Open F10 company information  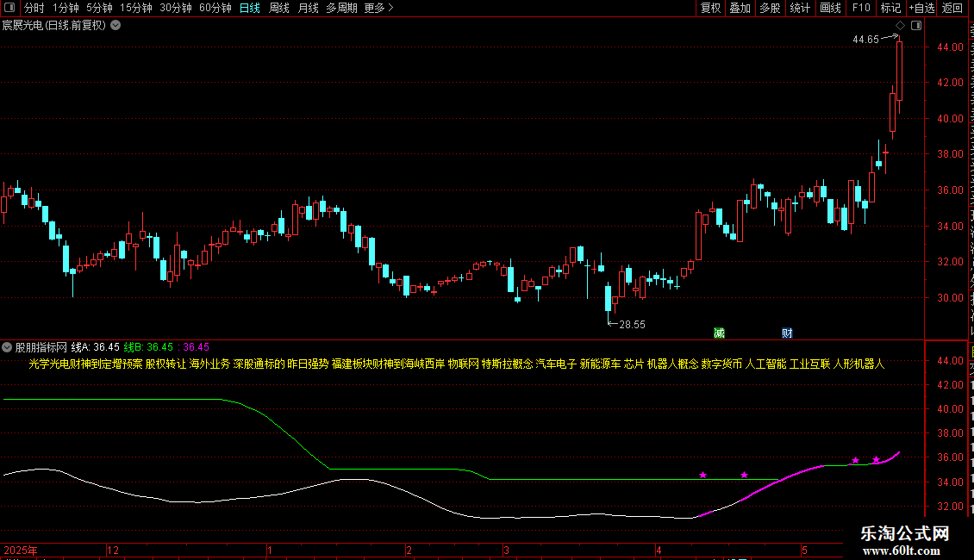(x=861, y=8)
